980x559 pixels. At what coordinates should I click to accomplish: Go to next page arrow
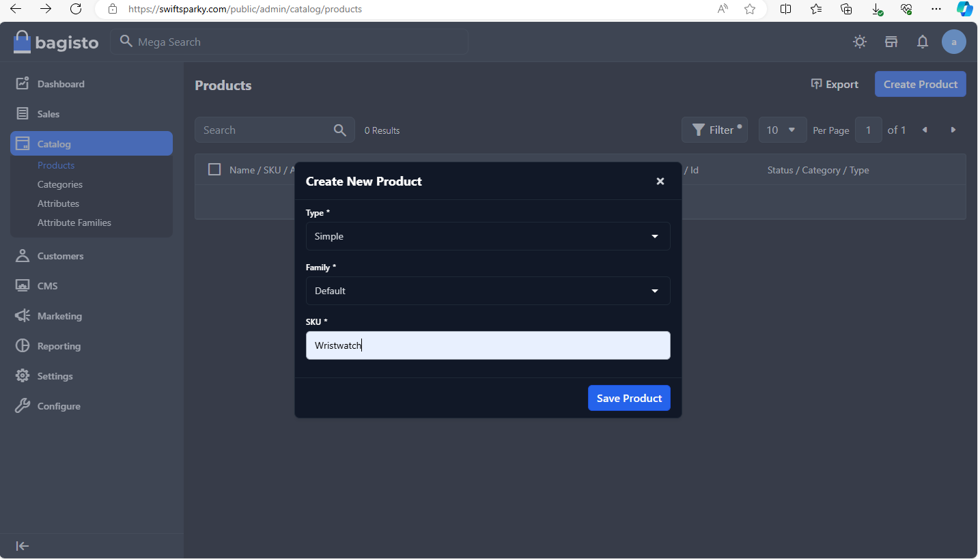pyautogui.click(x=953, y=130)
